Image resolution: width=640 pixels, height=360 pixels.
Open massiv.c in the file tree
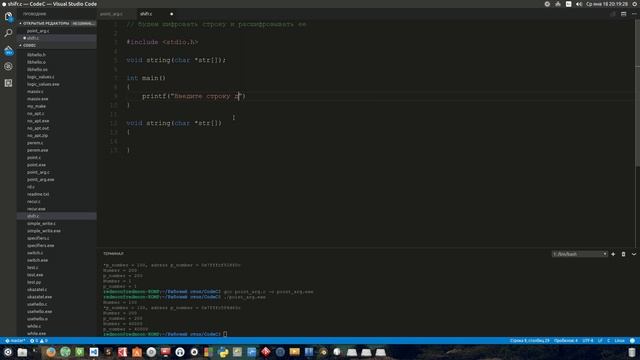35,91
